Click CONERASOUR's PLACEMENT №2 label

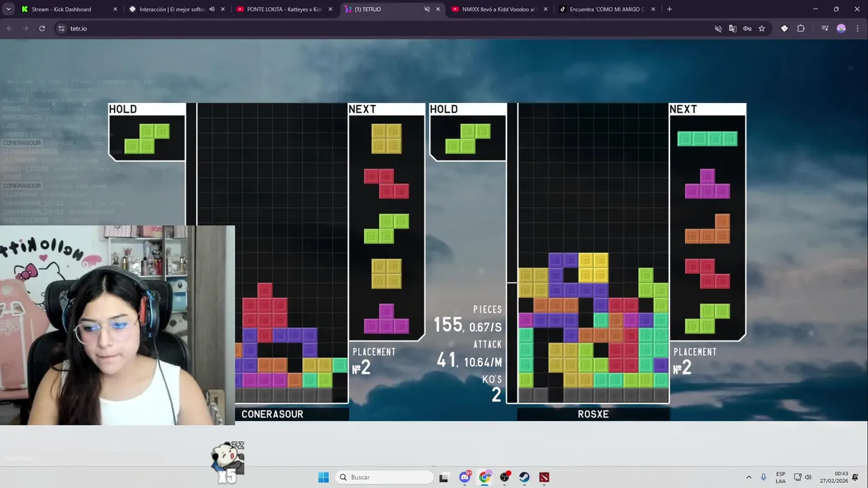tap(374, 361)
